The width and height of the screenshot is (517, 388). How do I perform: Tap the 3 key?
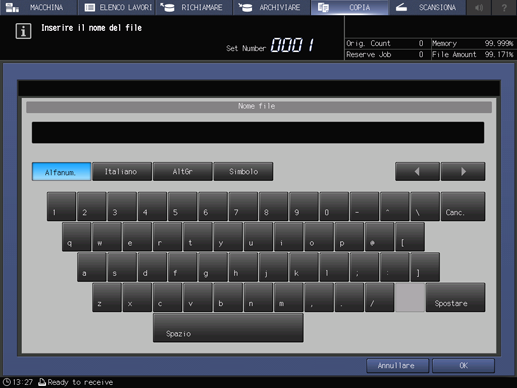click(x=122, y=206)
